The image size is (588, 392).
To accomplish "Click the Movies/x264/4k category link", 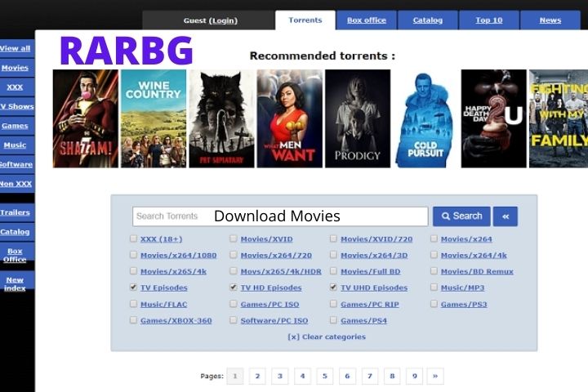I will (x=474, y=256).
